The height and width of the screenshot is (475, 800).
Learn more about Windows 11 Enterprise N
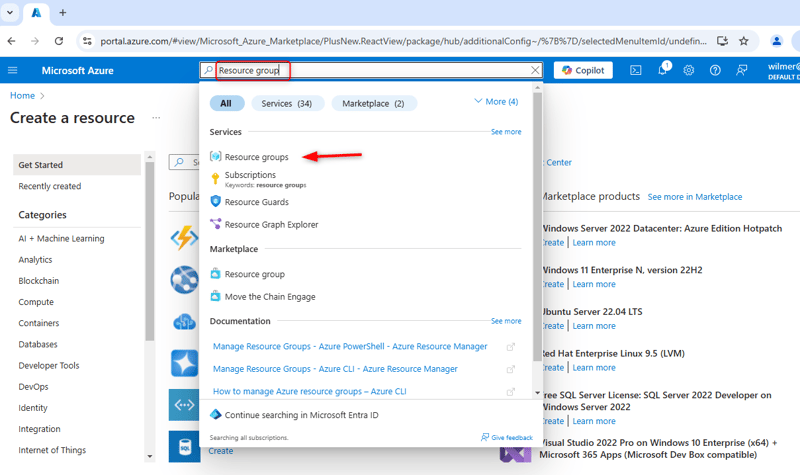pos(594,284)
